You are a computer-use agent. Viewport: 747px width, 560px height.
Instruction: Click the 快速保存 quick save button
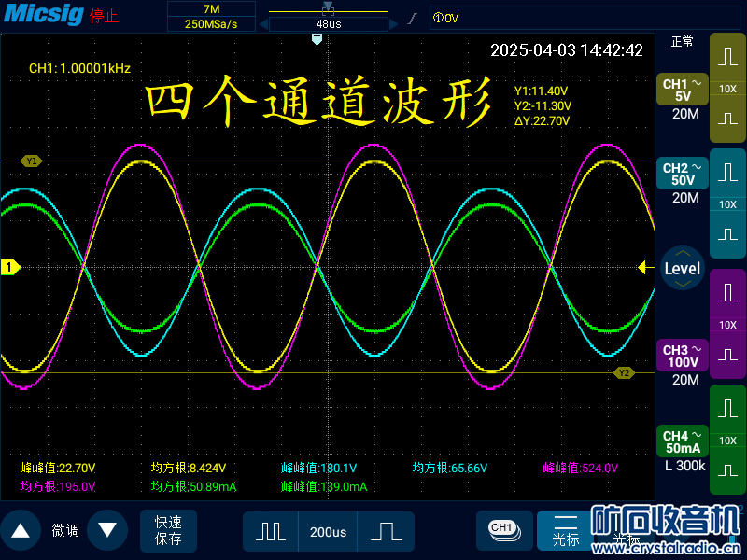click(x=168, y=530)
